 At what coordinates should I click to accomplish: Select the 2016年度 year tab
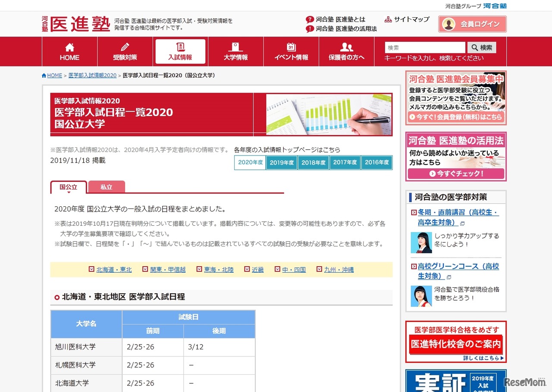pos(376,162)
